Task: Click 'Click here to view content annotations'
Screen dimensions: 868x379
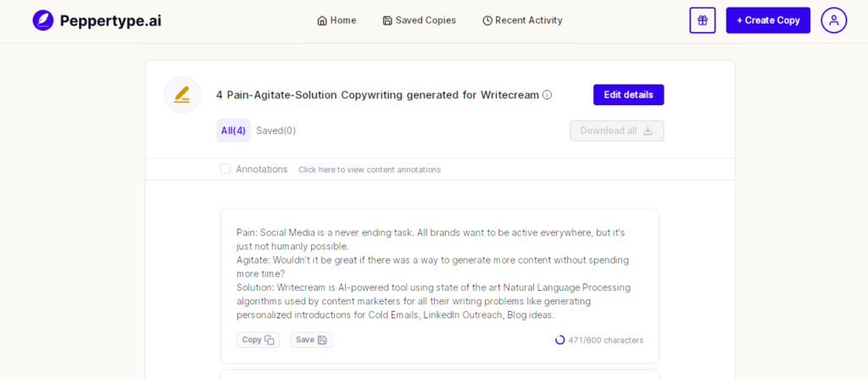Action: 370,170
